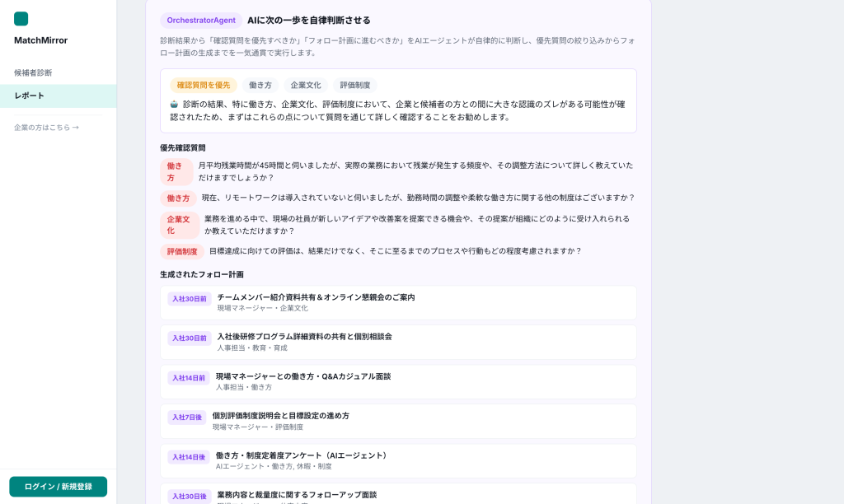Click the 入社14日後 badge
844x504 pixels.
tap(189, 457)
